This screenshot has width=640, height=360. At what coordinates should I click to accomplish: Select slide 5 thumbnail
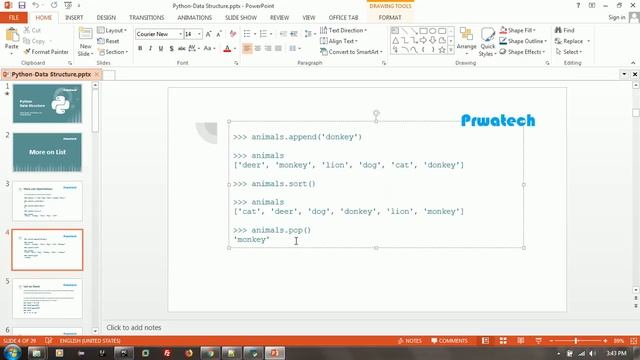[x=47, y=299]
